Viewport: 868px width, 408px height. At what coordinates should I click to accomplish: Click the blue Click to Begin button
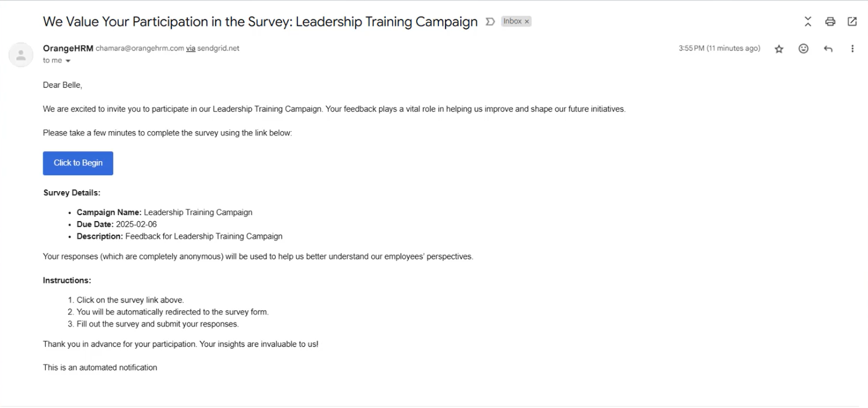coord(78,163)
